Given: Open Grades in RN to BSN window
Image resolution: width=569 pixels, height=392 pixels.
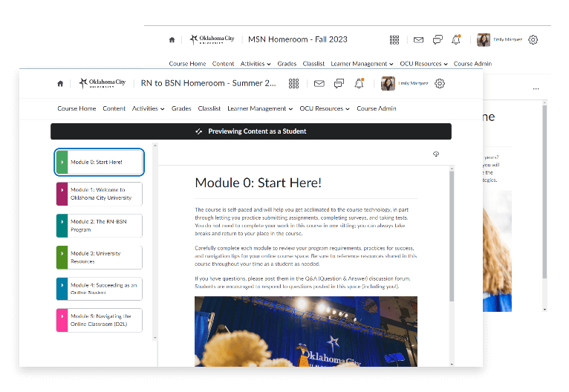Looking at the screenshot, I should click(x=181, y=109).
